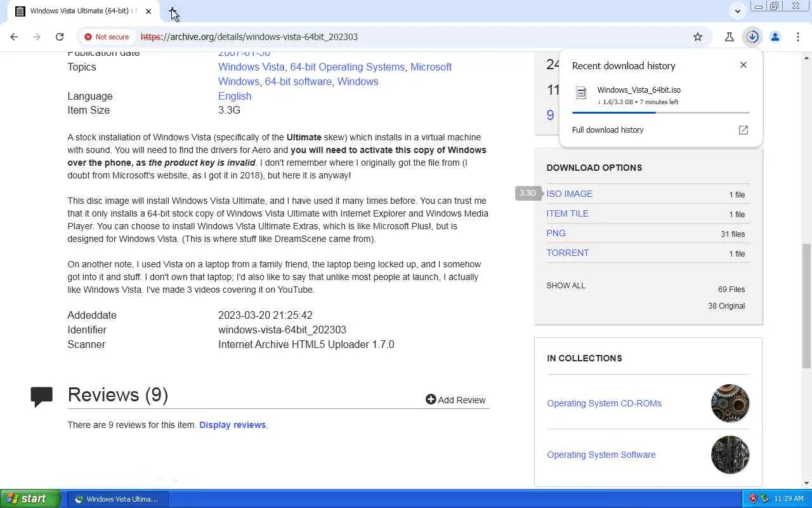Click the Display reviews link
The height and width of the screenshot is (508, 812).
pyautogui.click(x=232, y=425)
